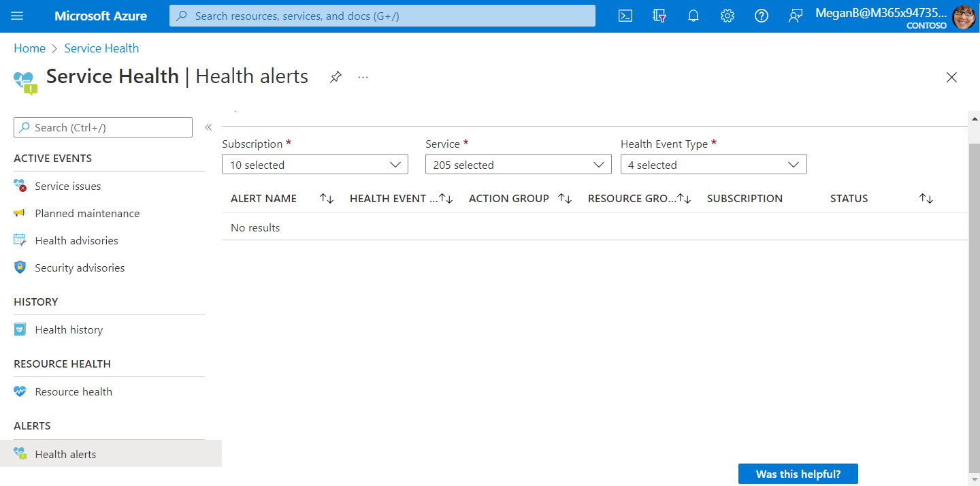Image resolution: width=980 pixels, height=486 pixels.
Task: Open the portal hamburger menu
Action: [x=18, y=16]
